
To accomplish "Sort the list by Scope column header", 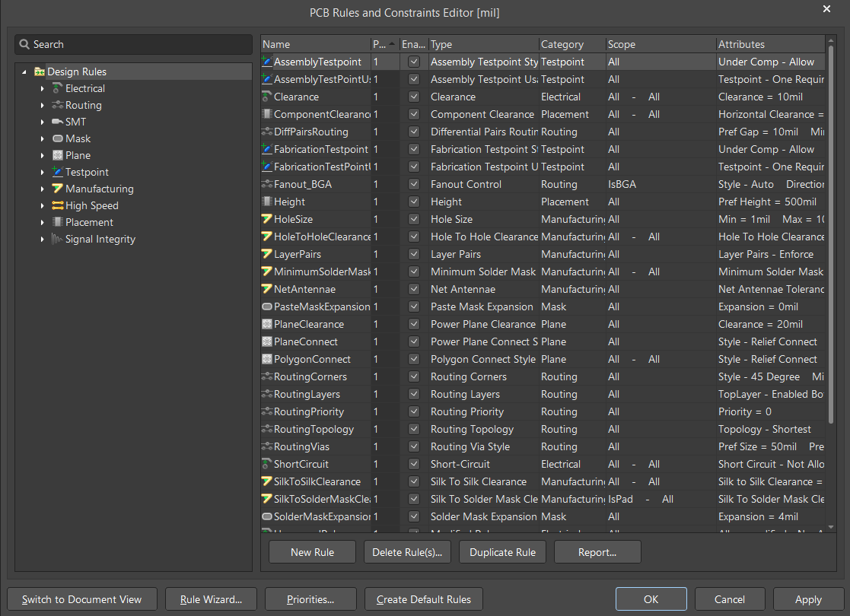I will click(x=661, y=44).
